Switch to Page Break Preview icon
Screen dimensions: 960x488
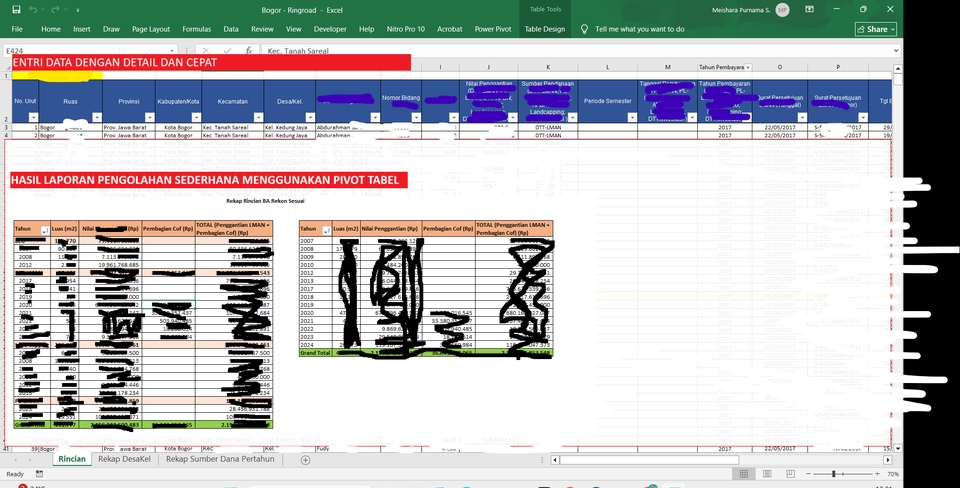(x=790, y=474)
